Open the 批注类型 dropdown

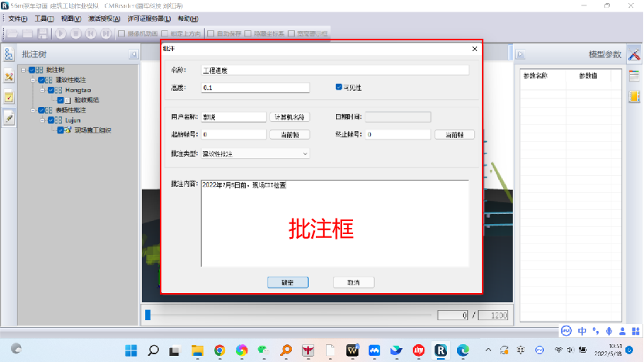pos(255,153)
